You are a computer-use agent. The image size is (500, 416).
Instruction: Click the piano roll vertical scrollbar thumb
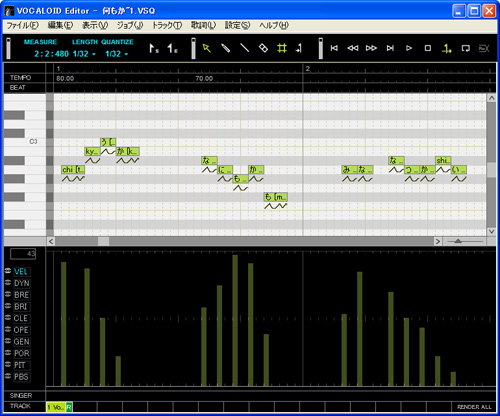(491, 170)
